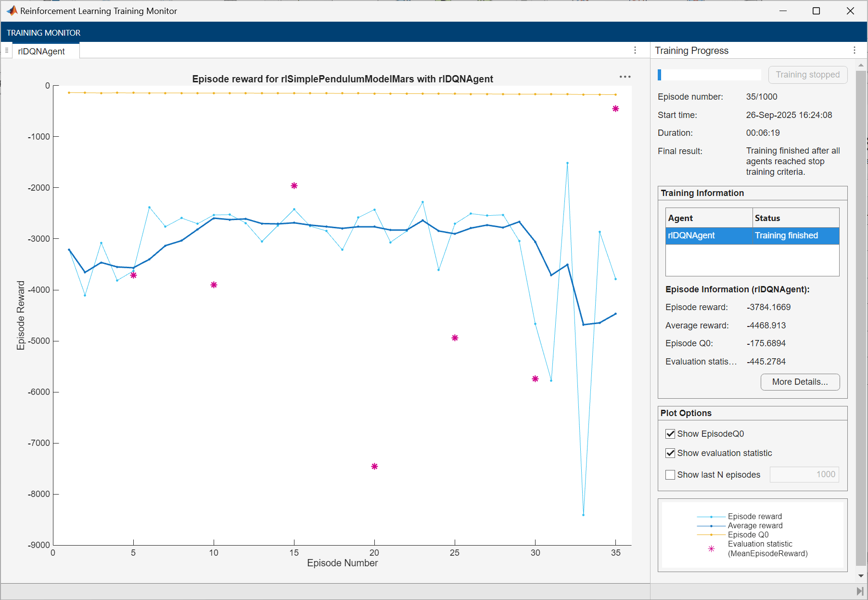Maximize the Training Monitor window
This screenshot has width=868, height=600.
click(x=816, y=11)
